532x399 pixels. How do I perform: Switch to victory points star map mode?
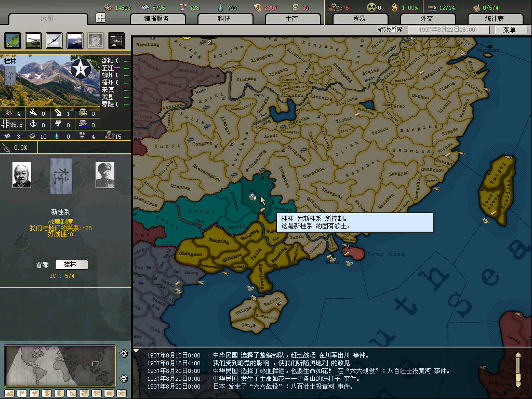click(122, 393)
